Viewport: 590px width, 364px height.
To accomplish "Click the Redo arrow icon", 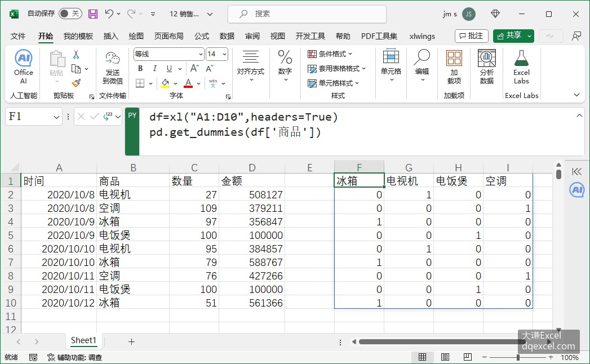I will pos(131,14).
